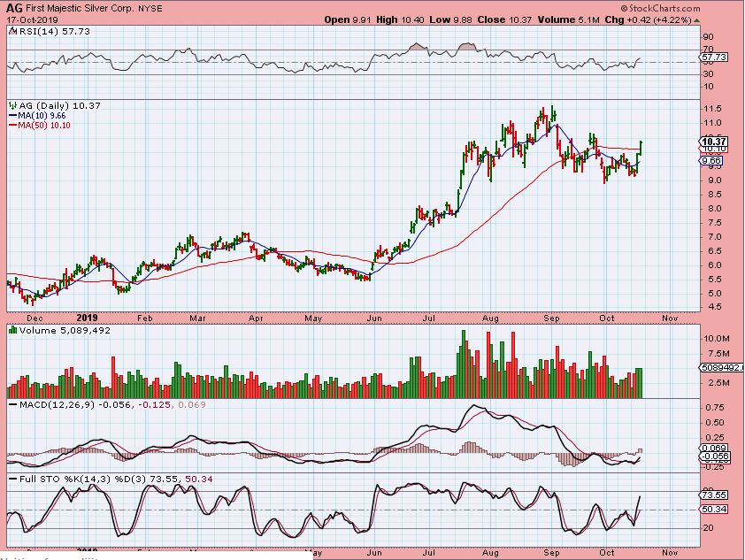The height and width of the screenshot is (560, 745).
Task: Click the High 10.40 header value
Action: tap(400, 20)
